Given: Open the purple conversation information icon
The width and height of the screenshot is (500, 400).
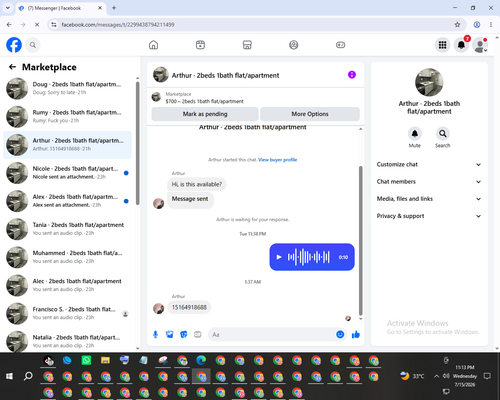Looking at the screenshot, I should 352,75.
